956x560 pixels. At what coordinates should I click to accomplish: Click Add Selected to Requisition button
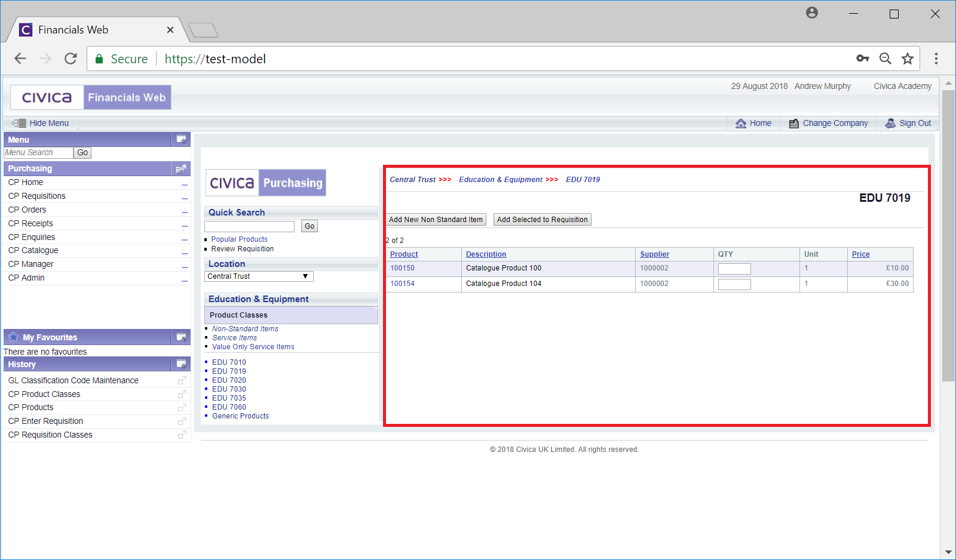(x=543, y=220)
